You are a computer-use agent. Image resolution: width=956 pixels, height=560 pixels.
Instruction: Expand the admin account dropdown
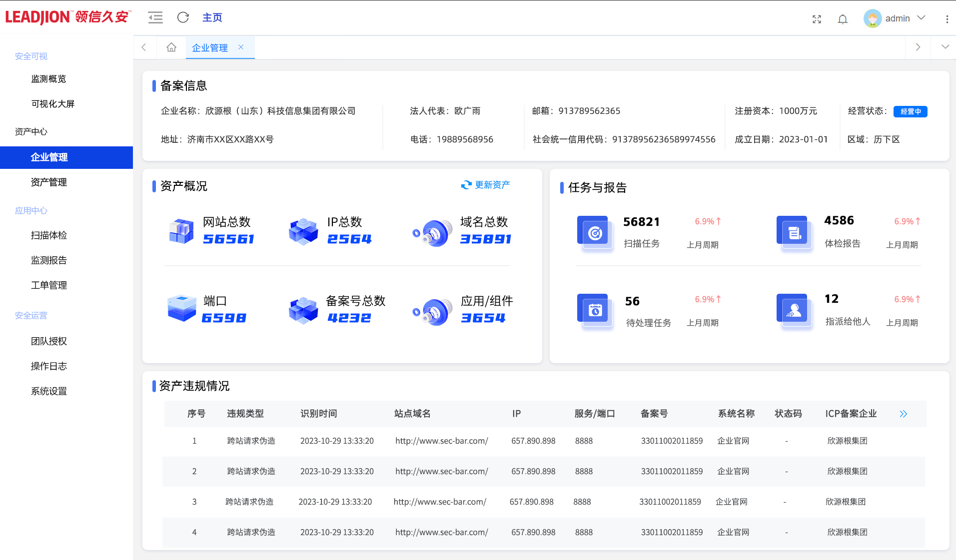[x=922, y=18]
